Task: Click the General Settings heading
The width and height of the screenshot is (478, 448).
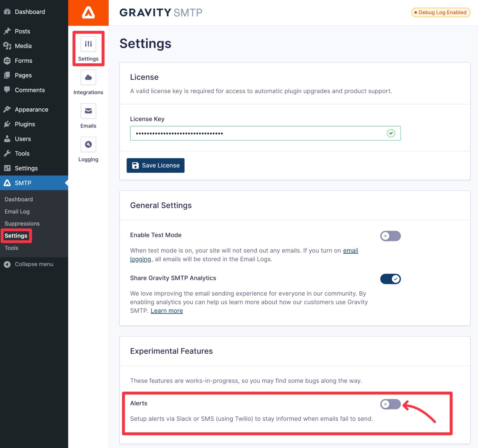Action: (161, 206)
